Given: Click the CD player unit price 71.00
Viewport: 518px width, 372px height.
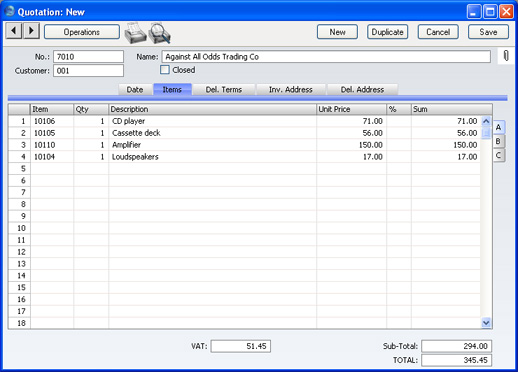Looking at the screenshot, I should click(x=351, y=121).
